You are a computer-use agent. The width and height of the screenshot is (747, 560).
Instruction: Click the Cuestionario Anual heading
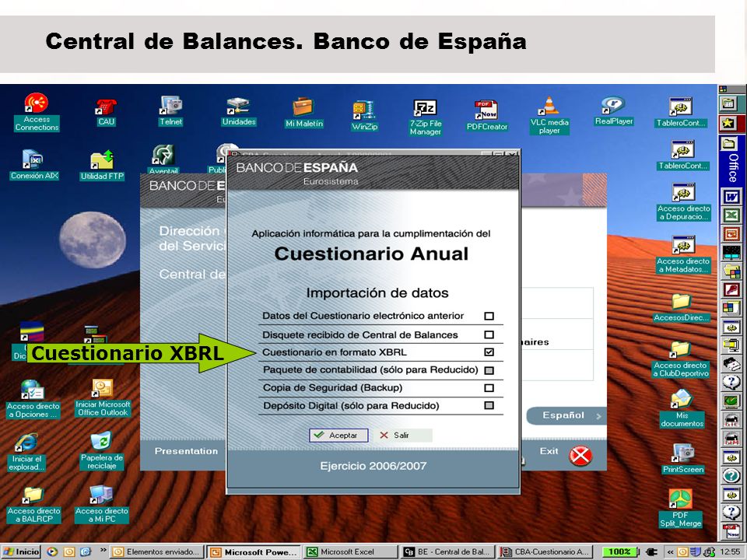(x=371, y=254)
